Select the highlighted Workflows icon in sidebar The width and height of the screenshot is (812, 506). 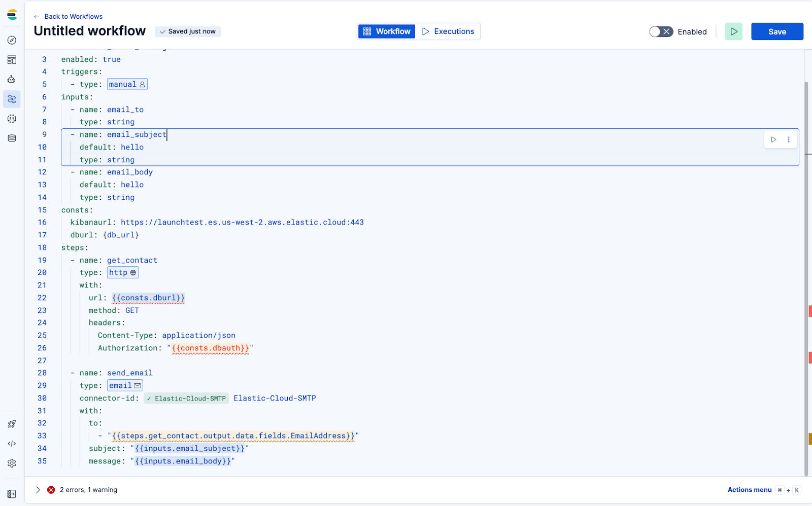click(x=12, y=99)
